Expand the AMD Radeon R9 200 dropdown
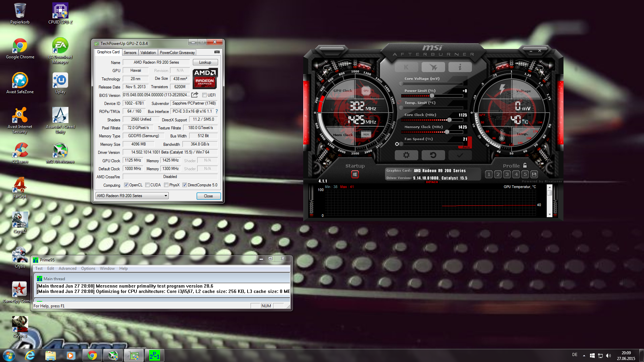 click(166, 196)
